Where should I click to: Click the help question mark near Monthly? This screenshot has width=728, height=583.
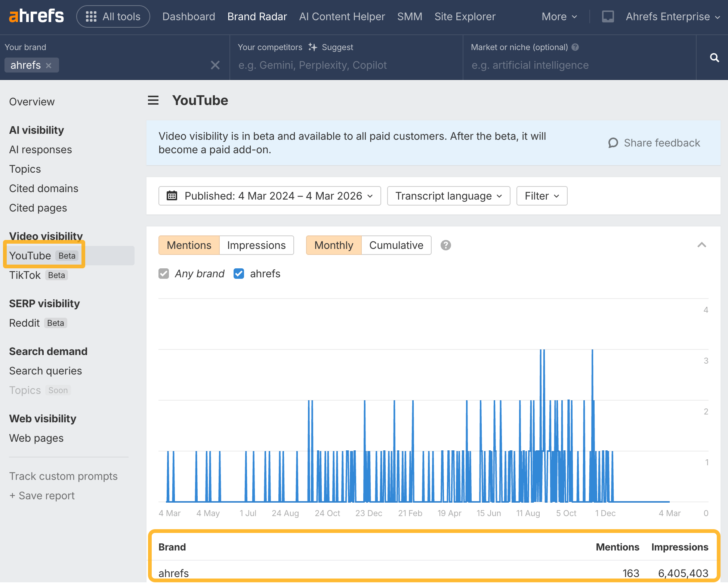pyautogui.click(x=445, y=245)
